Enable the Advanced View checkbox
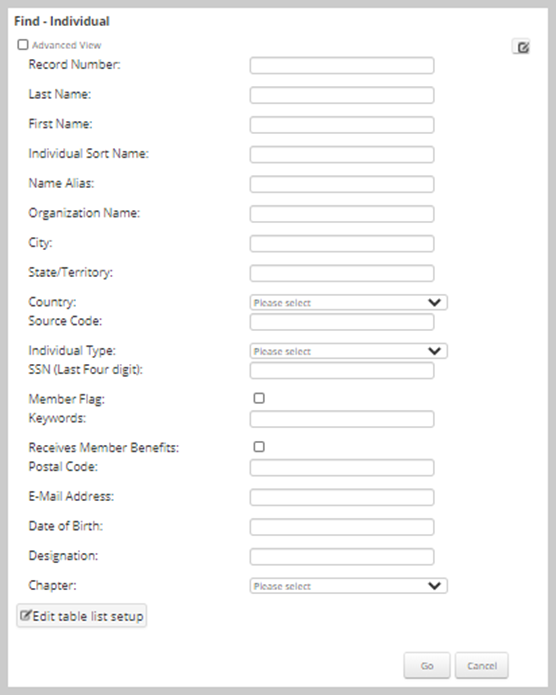556x695 pixels. point(23,45)
